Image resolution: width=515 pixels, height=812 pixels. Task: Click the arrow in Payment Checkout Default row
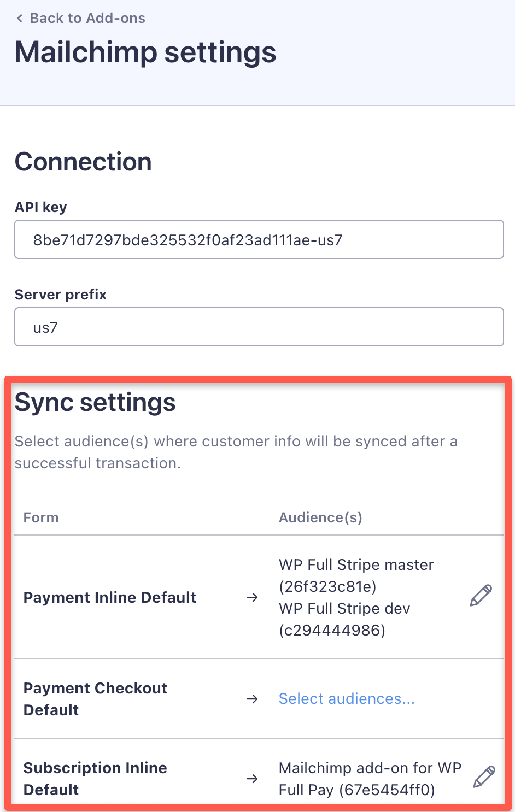click(252, 699)
